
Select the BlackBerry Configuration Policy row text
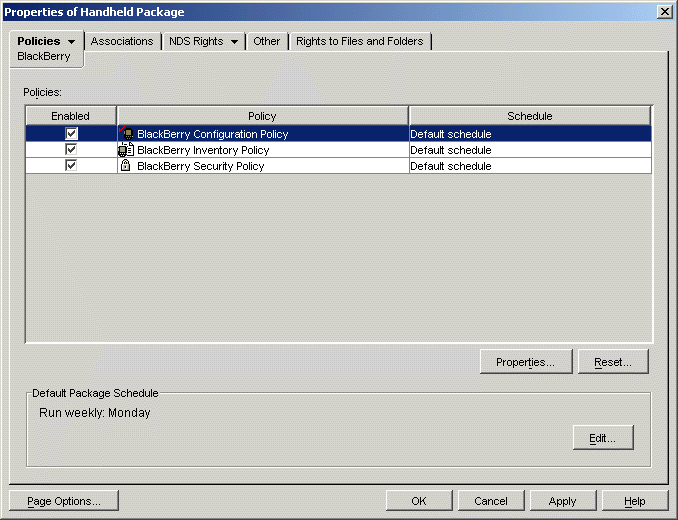[x=212, y=134]
